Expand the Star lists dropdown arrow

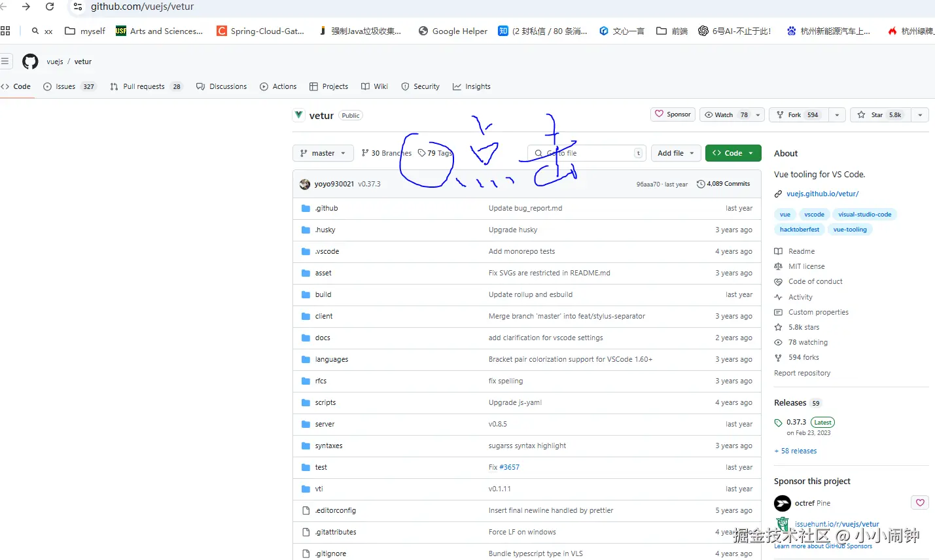tap(920, 114)
